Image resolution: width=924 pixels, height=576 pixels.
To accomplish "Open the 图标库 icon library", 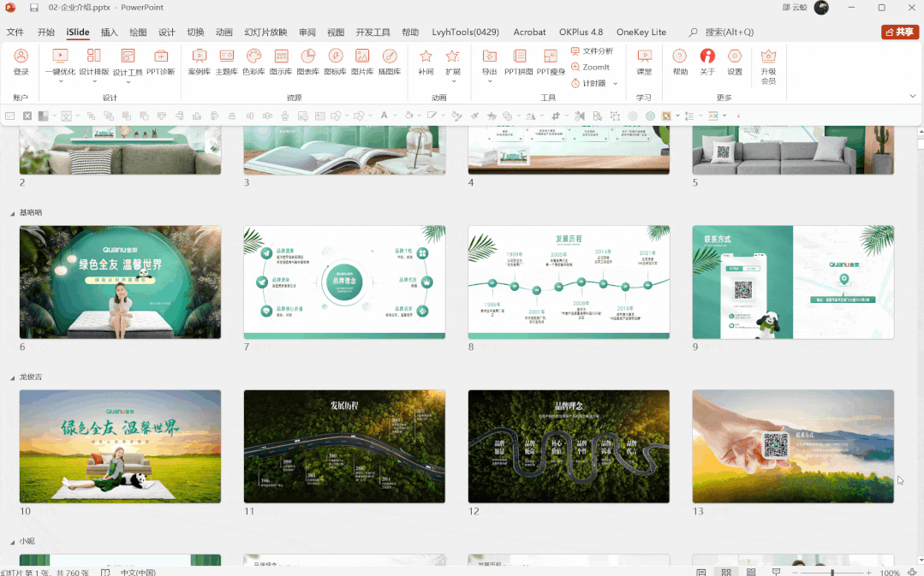I will 336,62.
